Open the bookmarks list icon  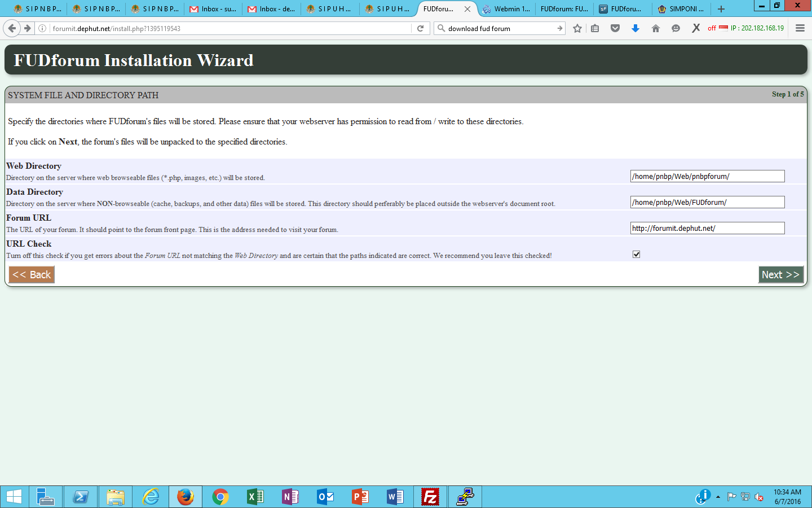click(595, 28)
